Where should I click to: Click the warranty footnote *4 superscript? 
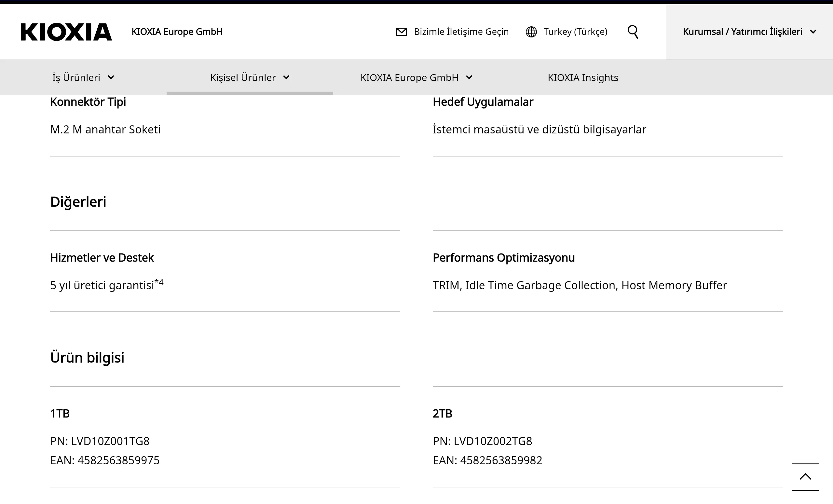159,282
